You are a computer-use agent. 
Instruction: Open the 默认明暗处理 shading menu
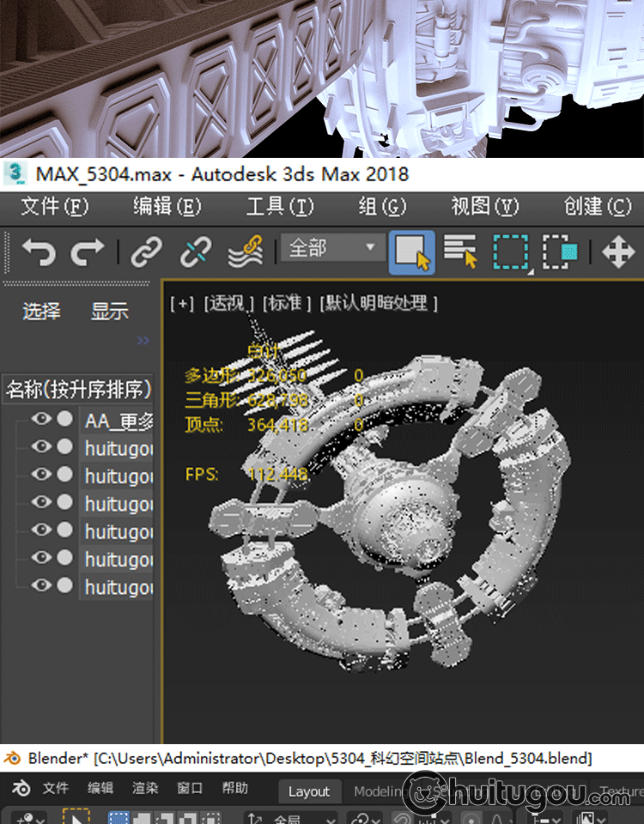(x=379, y=303)
